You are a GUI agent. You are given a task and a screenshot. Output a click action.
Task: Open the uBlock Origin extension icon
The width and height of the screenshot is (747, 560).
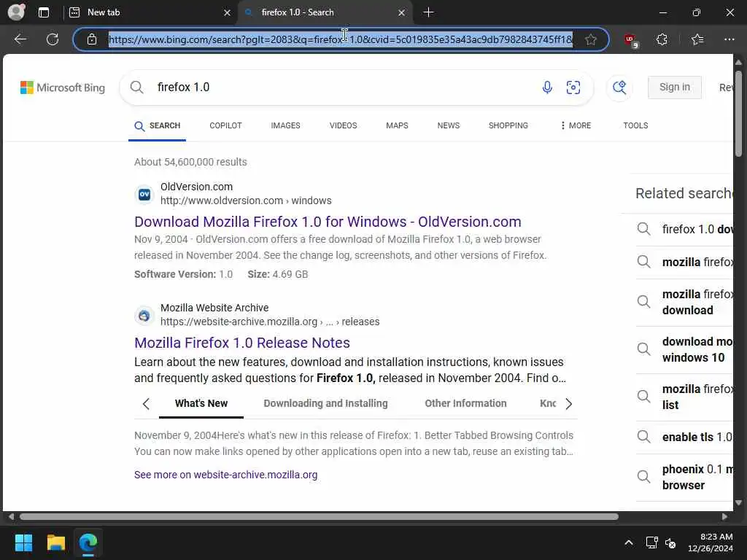click(x=631, y=40)
